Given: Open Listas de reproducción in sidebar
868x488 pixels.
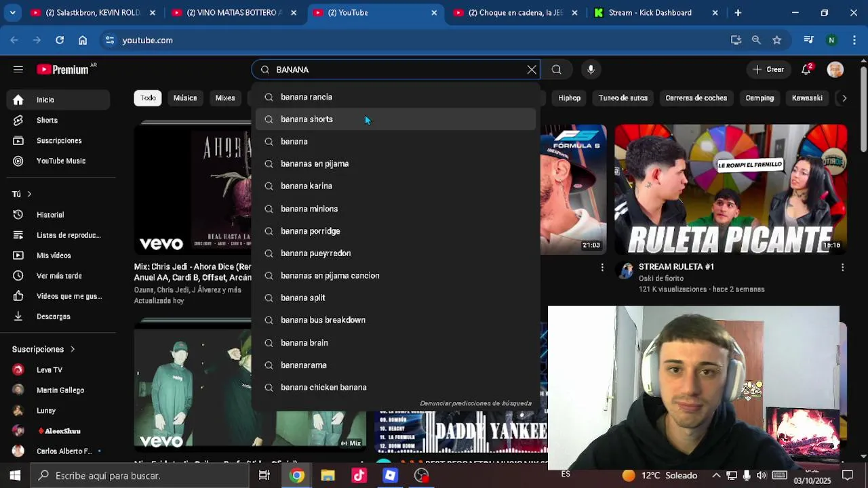Looking at the screenshot, I should click(x=59, y=235).
